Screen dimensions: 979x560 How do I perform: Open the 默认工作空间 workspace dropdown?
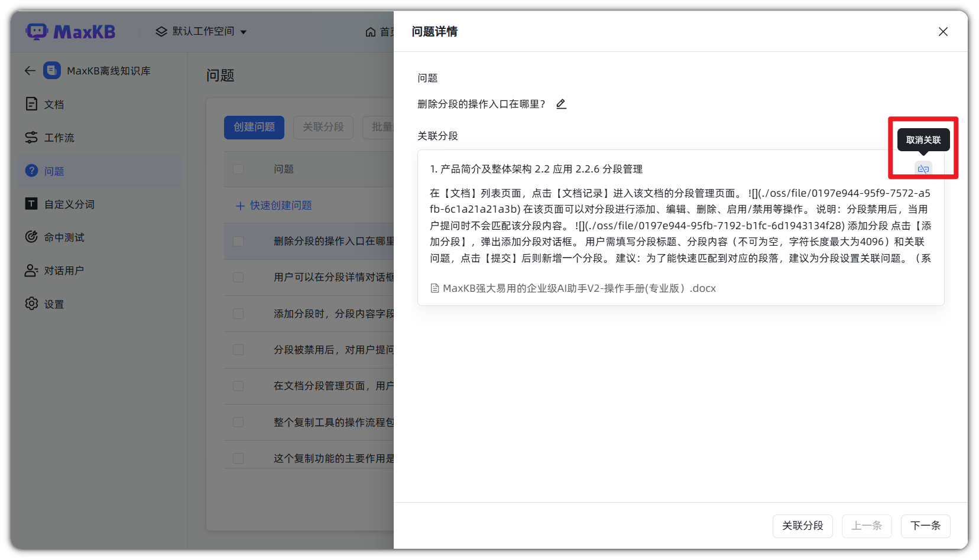point(201,31)
